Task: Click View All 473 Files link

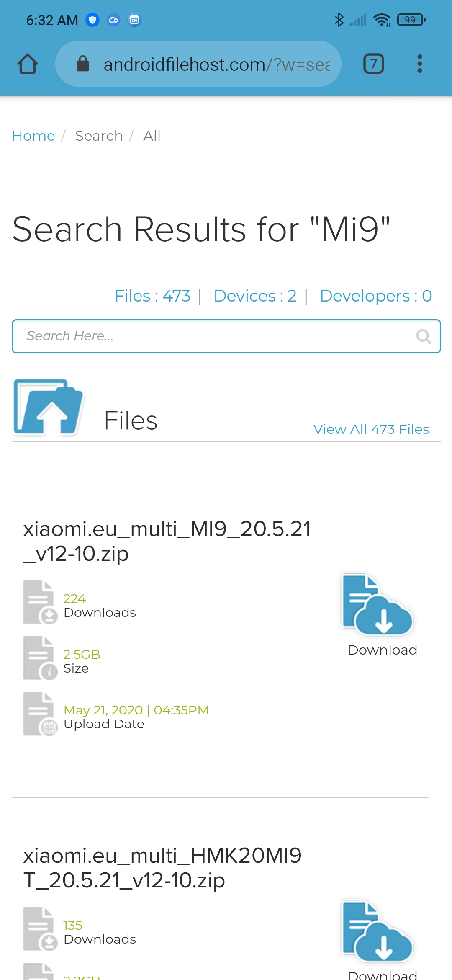Action: tap(371, 429)
